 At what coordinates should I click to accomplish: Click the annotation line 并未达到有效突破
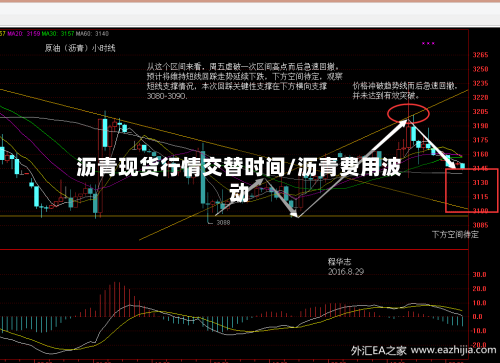386,96
